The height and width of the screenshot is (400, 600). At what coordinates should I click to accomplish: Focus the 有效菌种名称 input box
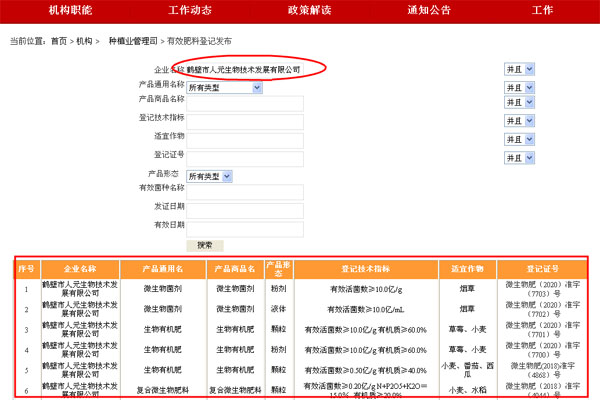click(x=245, y=192)
